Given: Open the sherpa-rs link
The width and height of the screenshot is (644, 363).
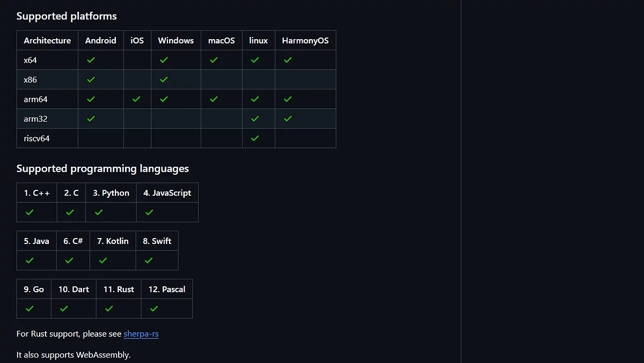Looking at the screenshot, I should click(x=141, y=334).
